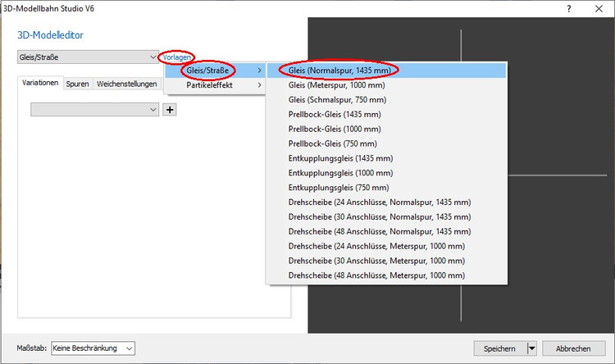Click the Gleis/Straße submenu chevron arrow
The width and height of the screenshot is (615, 364).
[259, 71]
